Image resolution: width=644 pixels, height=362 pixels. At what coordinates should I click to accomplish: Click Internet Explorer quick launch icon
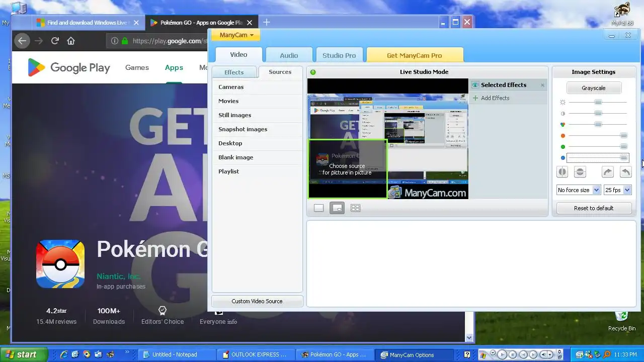[64, 354]
